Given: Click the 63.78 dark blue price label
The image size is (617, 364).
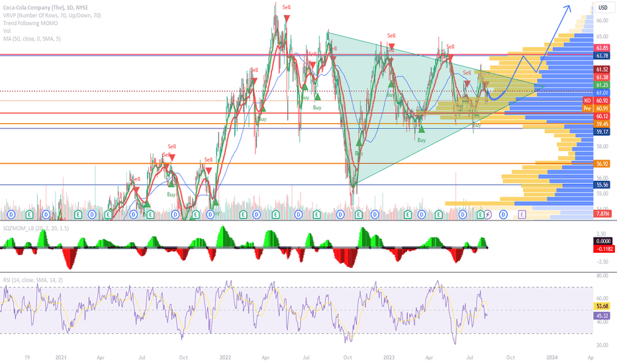Looking at the screenshot, I should coord(602,56).
